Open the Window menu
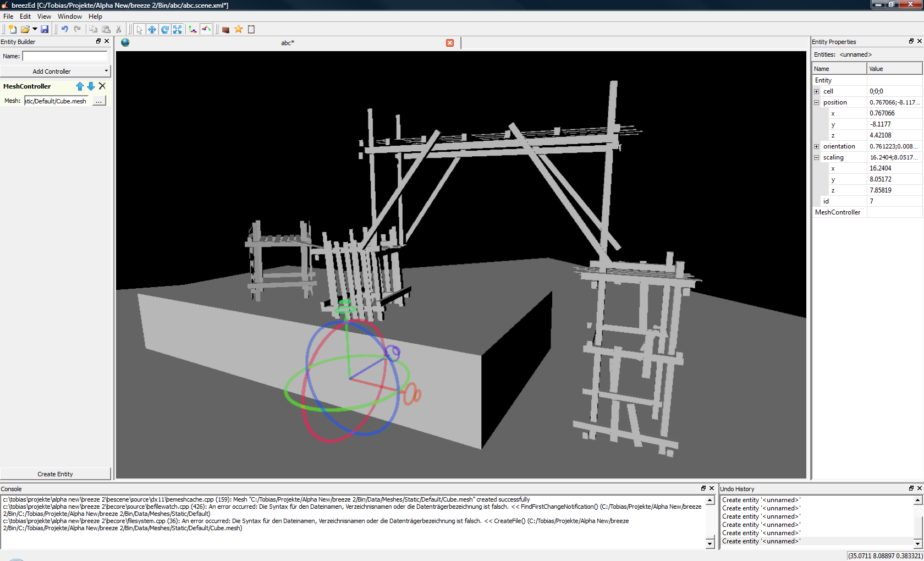Image resolution: width=924 pixels, height=561 pixels. coord(69,16)
